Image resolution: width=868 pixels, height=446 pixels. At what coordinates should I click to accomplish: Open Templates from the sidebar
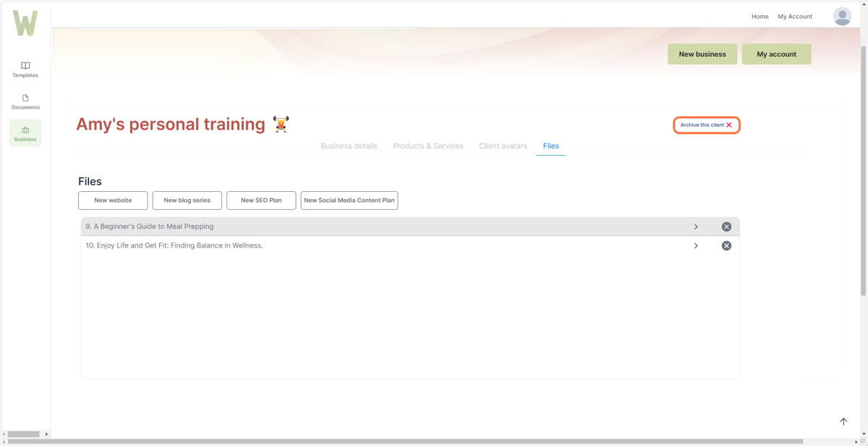[x=25, y=70]
